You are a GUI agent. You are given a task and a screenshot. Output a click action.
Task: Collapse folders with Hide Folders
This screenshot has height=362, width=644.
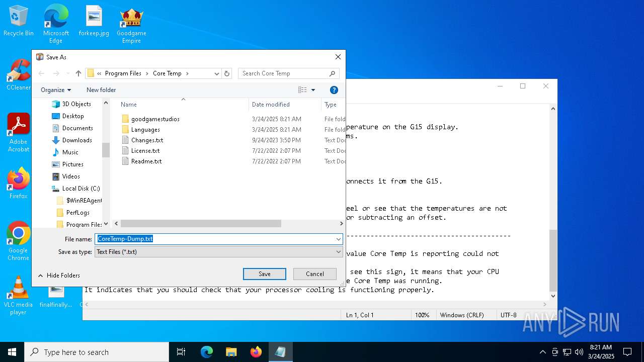[x=59, y=276]
